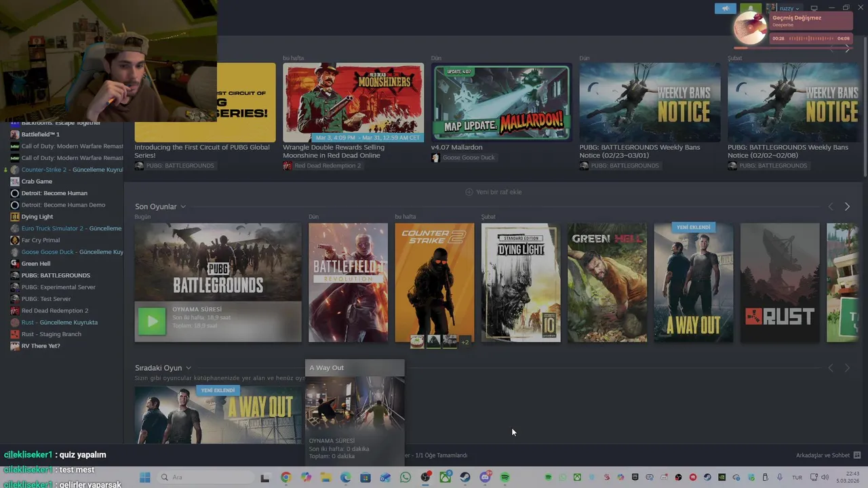Click the friends chat icon beside Arkadaşlar ve Sohbet

pos(856,455)
